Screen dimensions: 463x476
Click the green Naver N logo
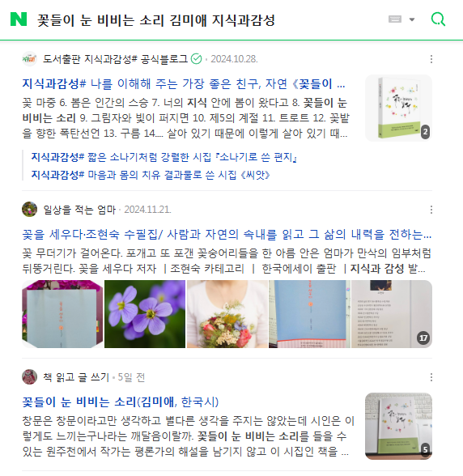click(x=19, y=19)
